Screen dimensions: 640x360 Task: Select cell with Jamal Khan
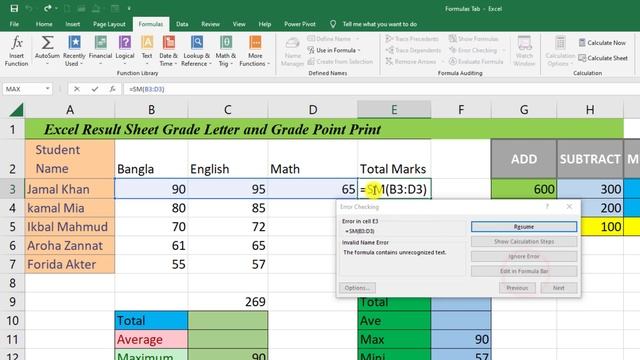click(70, 189)
